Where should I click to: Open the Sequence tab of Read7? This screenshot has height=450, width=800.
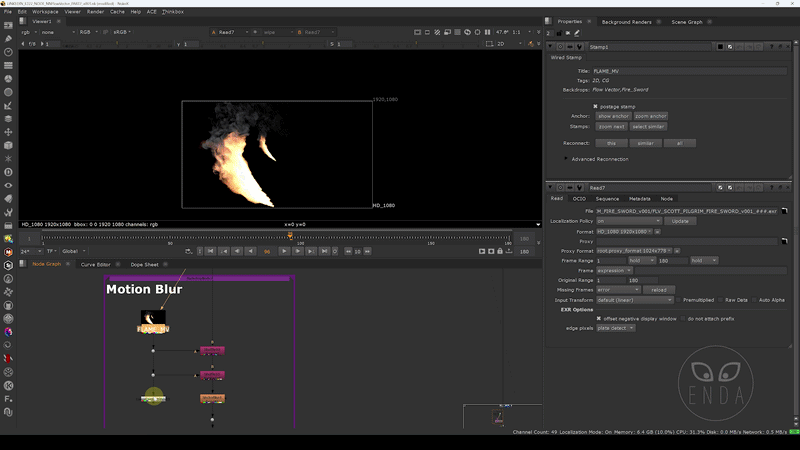coord(607,198)
